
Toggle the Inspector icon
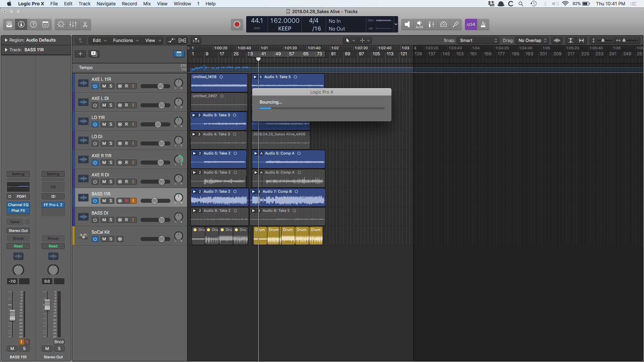pos(21,24)
